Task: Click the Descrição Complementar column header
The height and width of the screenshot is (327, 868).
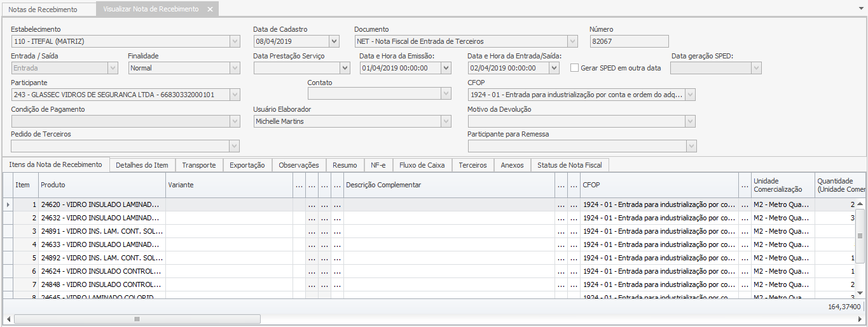Action: [x=448, y=185]
